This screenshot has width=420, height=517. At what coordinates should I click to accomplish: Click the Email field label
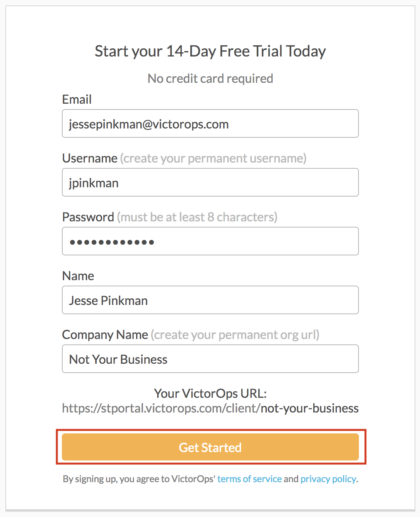[x=77, y=99]
